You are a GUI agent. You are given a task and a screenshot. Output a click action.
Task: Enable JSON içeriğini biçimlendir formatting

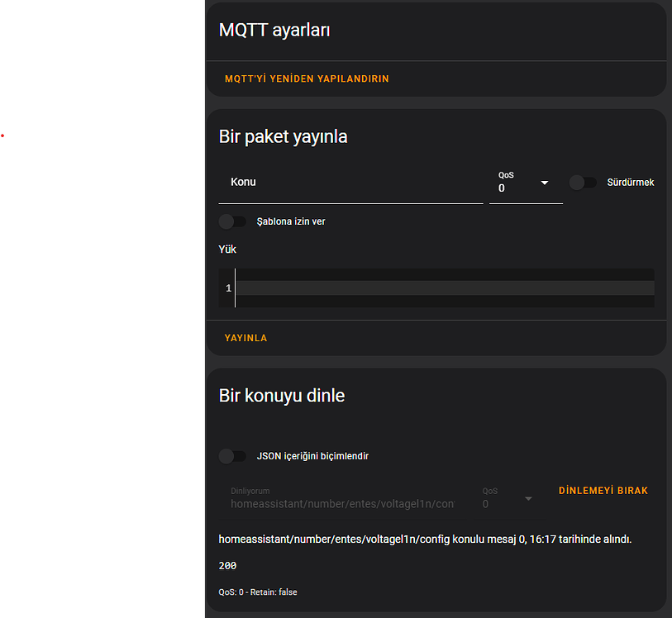coord(232,456)
